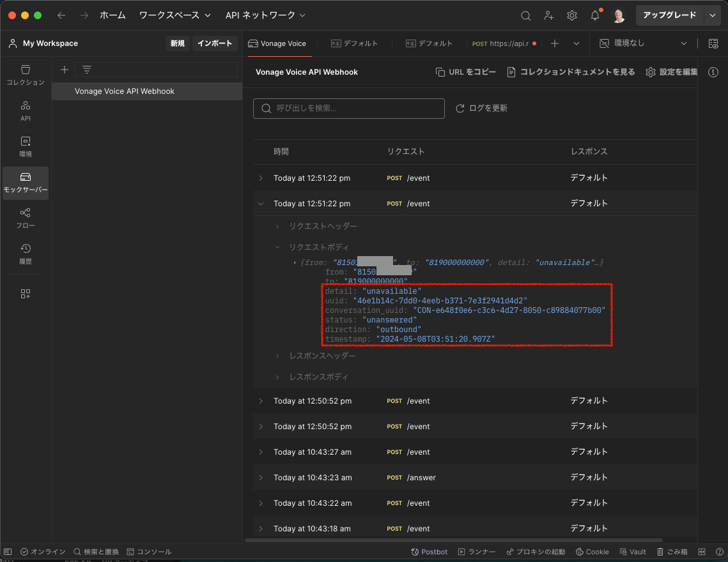Open the Console (コンソール) in status bar

(x=149, y=552)
